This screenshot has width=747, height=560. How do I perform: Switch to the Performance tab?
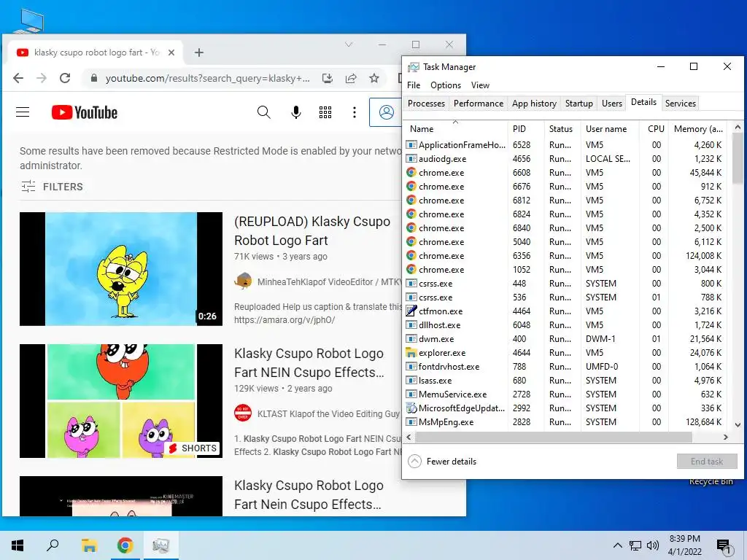(x=479, y=104)
